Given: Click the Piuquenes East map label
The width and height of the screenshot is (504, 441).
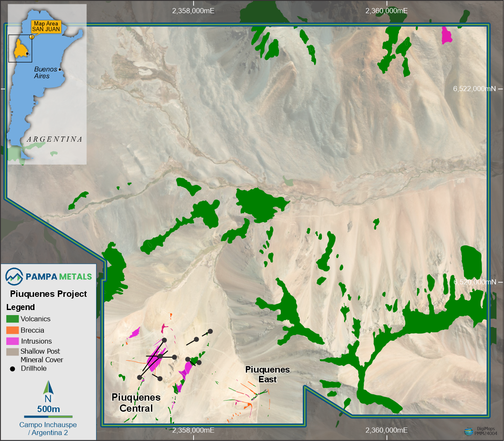Looking at the screenshot, I should (268, 375).
